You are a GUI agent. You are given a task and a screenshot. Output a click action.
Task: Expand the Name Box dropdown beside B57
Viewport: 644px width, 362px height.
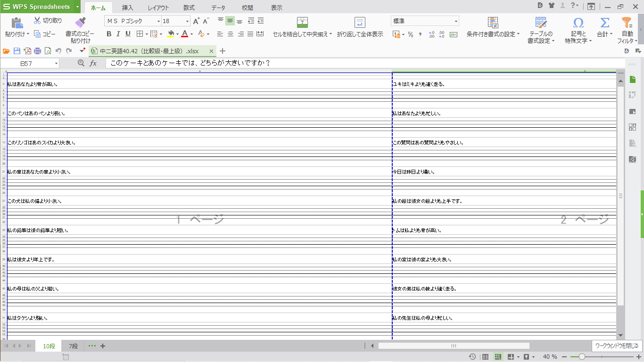pyautogui.click(x=56, y=63)
